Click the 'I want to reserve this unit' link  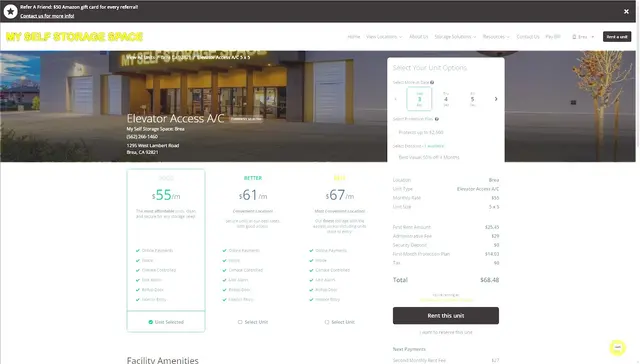tap(446, 332)
